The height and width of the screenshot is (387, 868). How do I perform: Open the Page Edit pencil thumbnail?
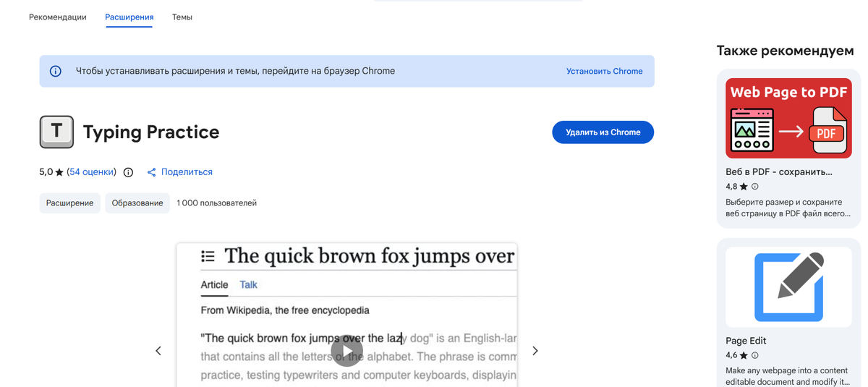(x=788, y=287)
